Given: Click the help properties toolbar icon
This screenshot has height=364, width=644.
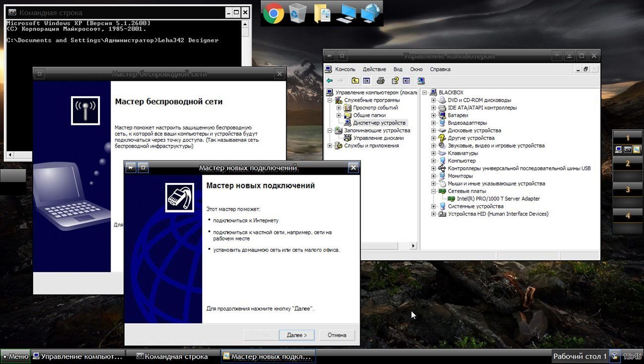Looking at the screenshot, I should coord(395,81).
